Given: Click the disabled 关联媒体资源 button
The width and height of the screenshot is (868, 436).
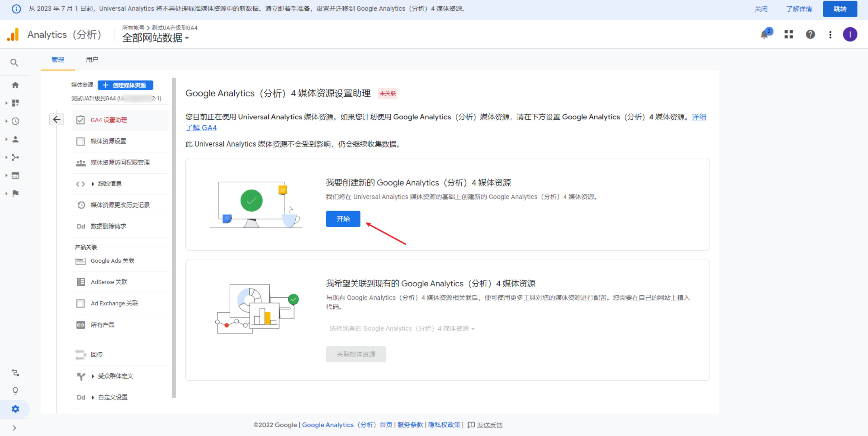Looking at the screenshot, I should [356, 354].
